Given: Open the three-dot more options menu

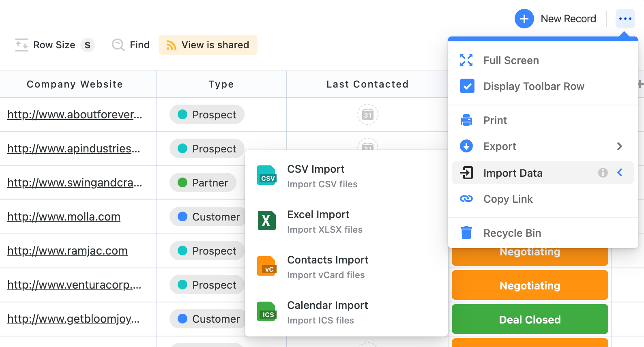Looking at the screenshot, I should pyautogui.click(x=625, y=19).
